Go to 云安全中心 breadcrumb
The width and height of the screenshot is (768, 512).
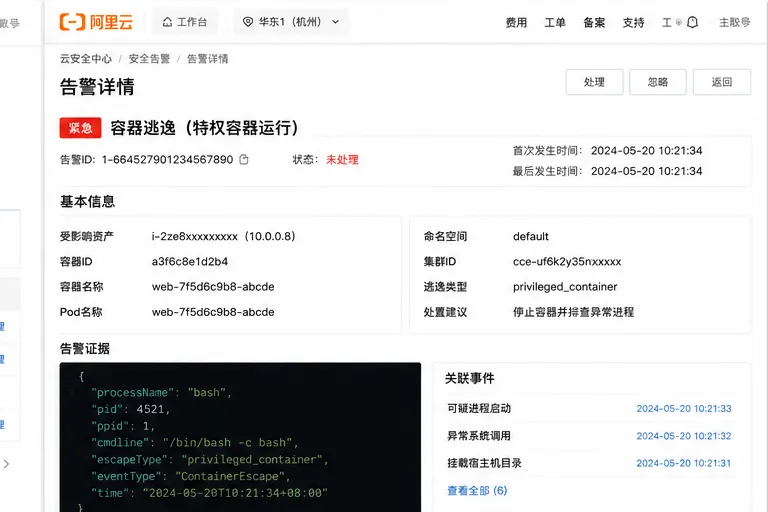[86, 59]
